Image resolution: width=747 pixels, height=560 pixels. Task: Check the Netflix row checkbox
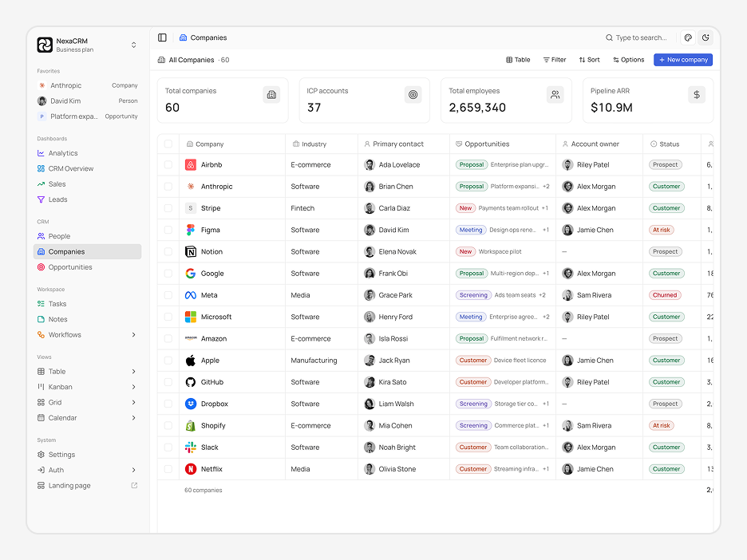[168, 469]
